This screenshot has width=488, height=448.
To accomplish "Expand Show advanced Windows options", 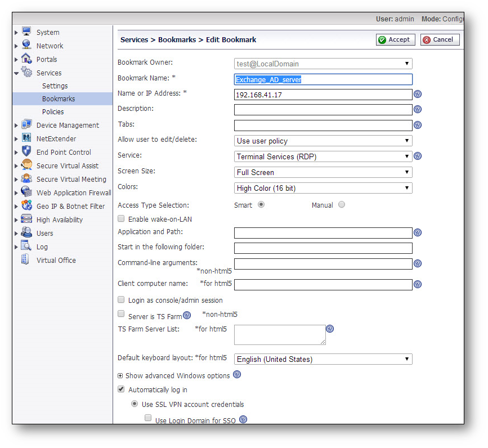I will point(120,375).
